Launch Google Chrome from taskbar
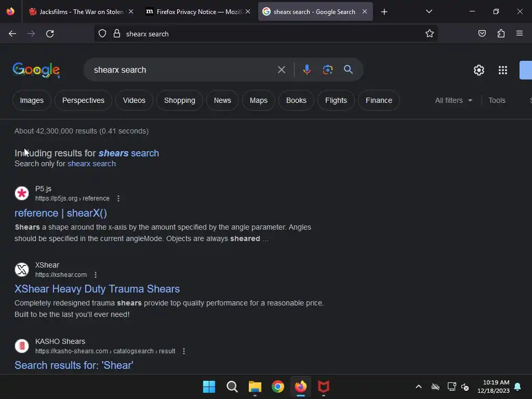The width and height of the screenshot is (532, 399). pos(278,387)
